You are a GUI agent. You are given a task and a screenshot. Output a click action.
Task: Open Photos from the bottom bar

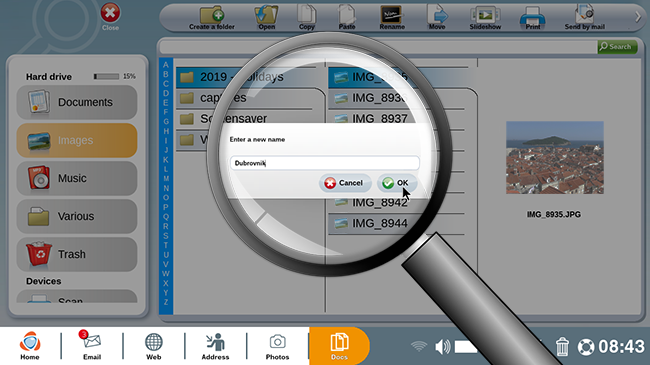(277, 346)
